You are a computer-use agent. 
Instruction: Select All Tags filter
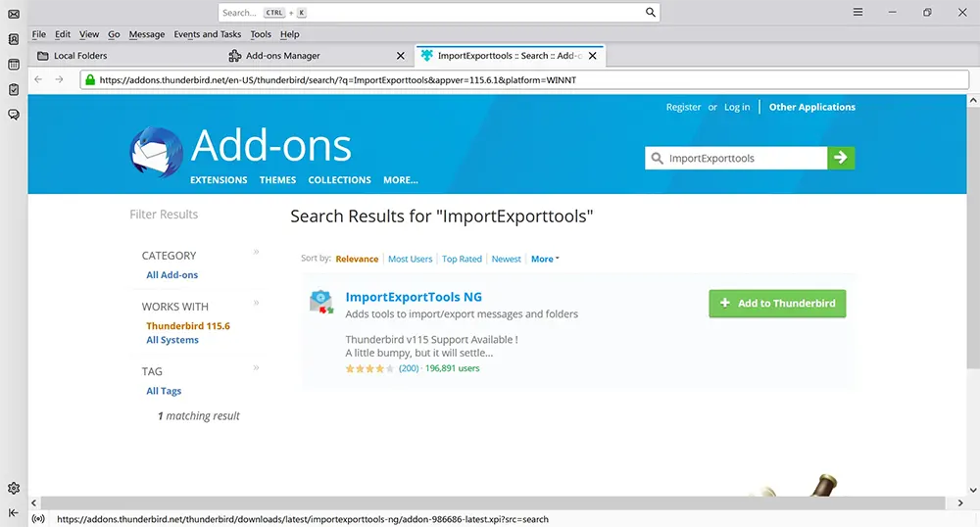tap(164, 391)
